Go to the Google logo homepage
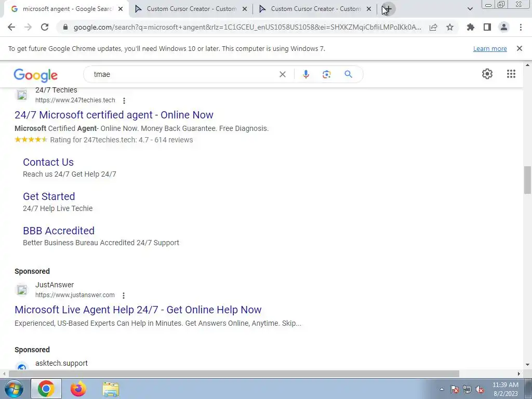532x399 pixels. point(36,75)
